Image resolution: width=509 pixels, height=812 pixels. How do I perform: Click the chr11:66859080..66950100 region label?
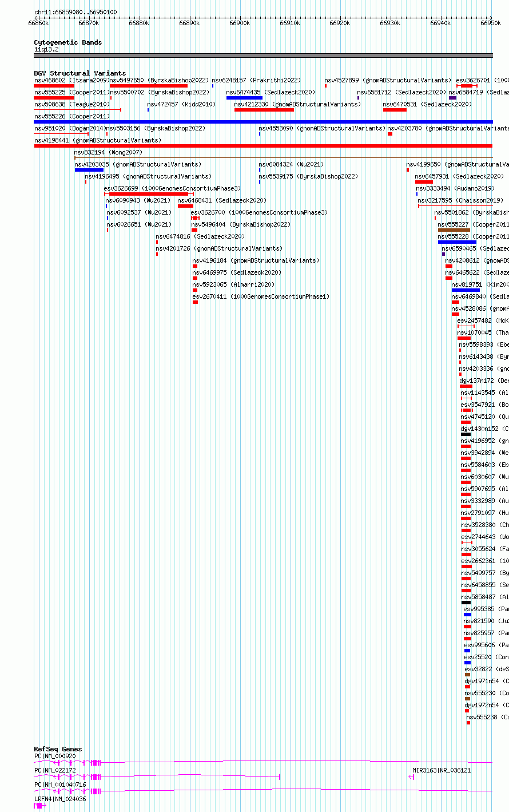tap(75, 12)
